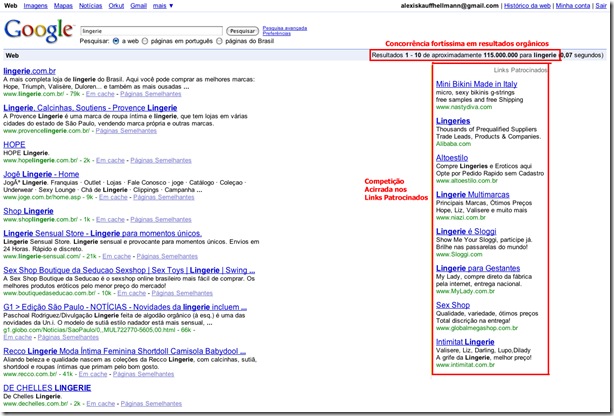Open Lingerie Sensual Store result title
614x416 pixels.
point(102,233)
